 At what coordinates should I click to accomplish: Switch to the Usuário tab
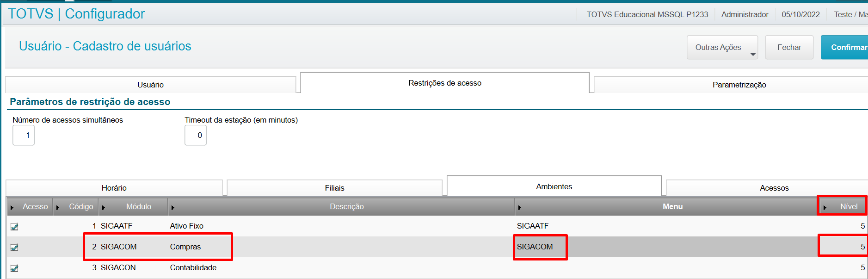150,85
